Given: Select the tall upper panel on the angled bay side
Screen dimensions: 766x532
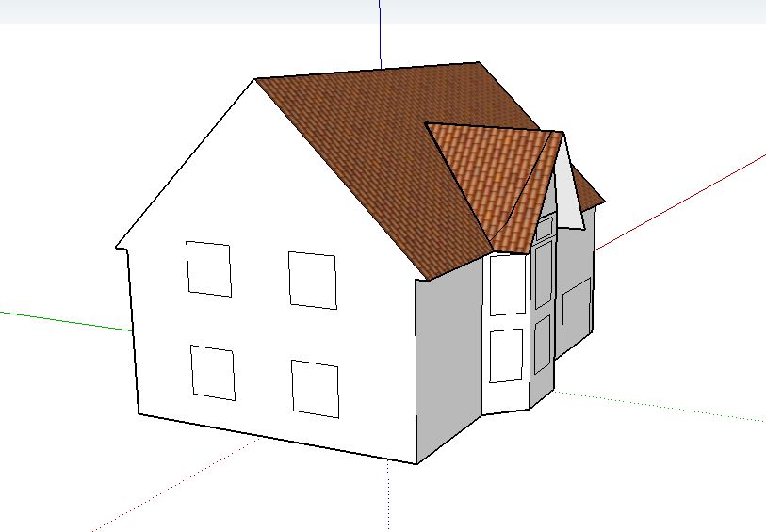Looking at the screenshot, I should point(544,275).
